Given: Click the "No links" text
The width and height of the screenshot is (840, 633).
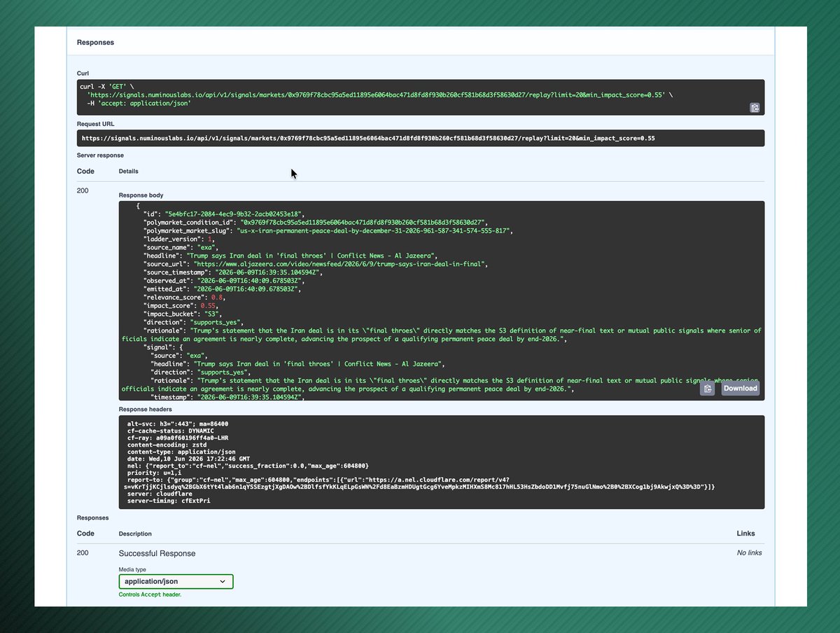Looking at the screenshot, I should click(749, 553).
